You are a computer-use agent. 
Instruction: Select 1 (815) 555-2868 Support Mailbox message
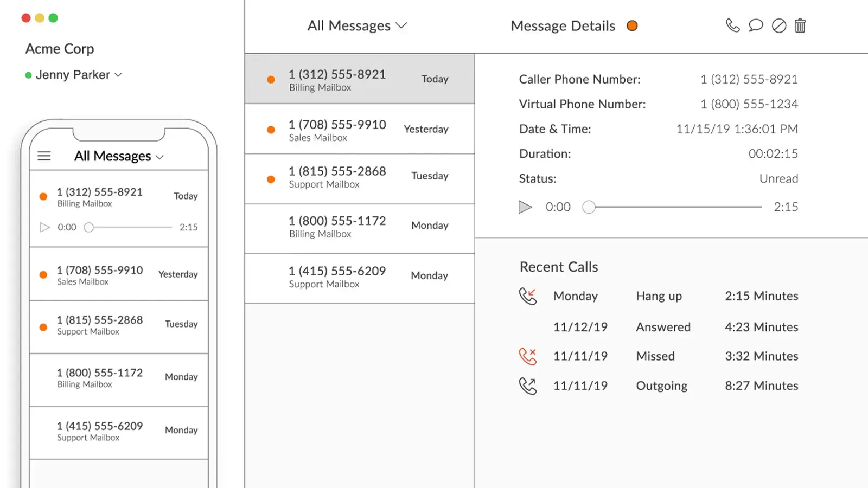pyautogui.click(x=360, y=179)
